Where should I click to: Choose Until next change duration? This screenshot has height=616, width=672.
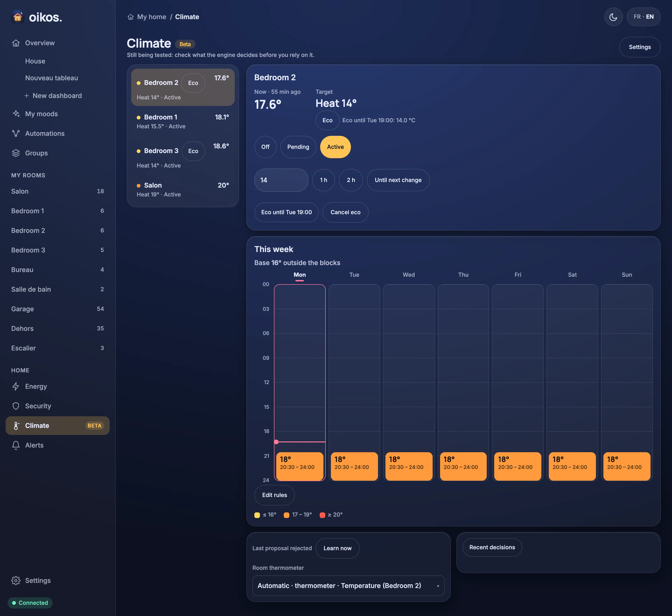click(x=398, y=180)
